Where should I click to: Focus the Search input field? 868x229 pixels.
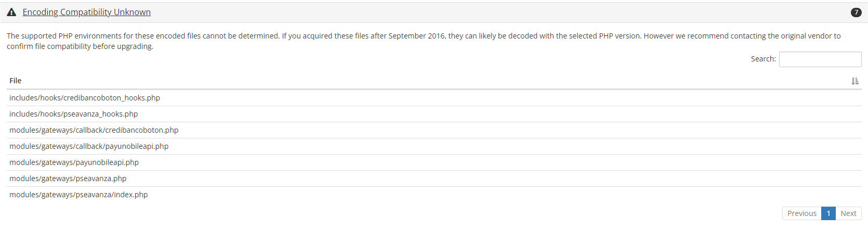click(x=820, y=59)
